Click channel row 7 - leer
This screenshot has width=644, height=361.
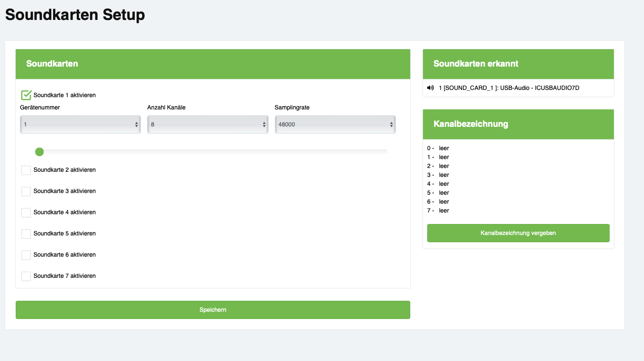[438, 210]
